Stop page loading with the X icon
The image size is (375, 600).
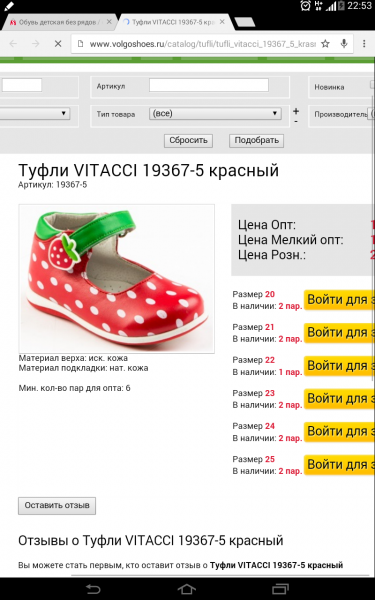(x=58, y=44)
